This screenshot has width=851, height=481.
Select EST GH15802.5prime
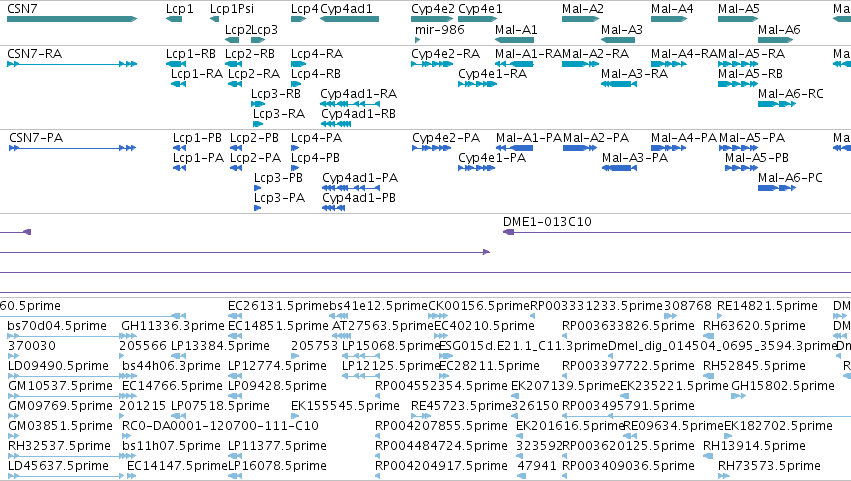[783, 386]
